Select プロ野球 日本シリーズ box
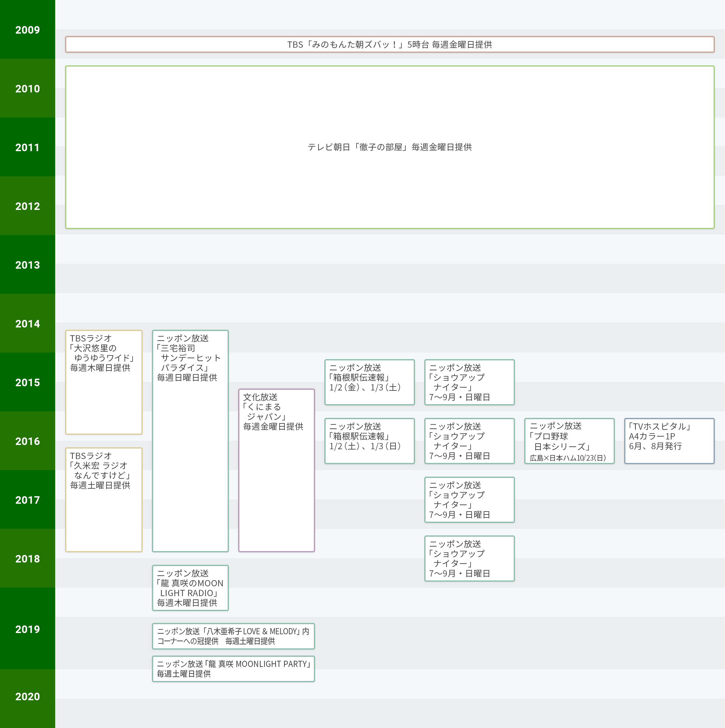Screen dimensions: 725x728 click(569, 441)
